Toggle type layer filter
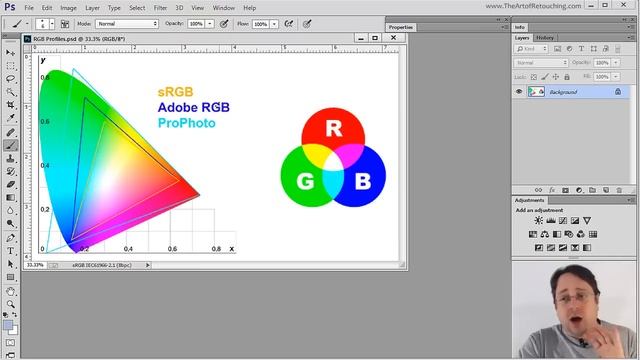 pyautogui.click(x=582, y=49)
